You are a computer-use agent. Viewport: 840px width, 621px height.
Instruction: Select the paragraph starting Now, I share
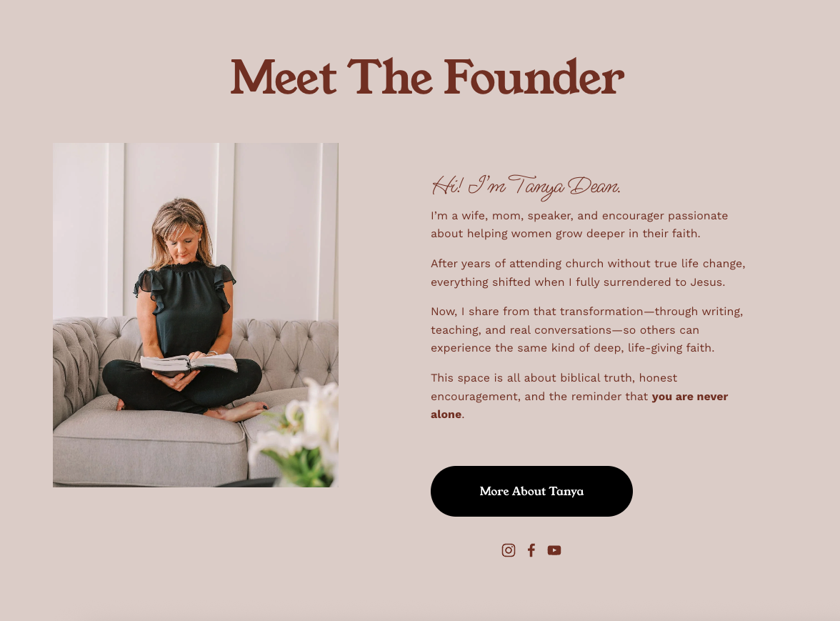(586, 329)
